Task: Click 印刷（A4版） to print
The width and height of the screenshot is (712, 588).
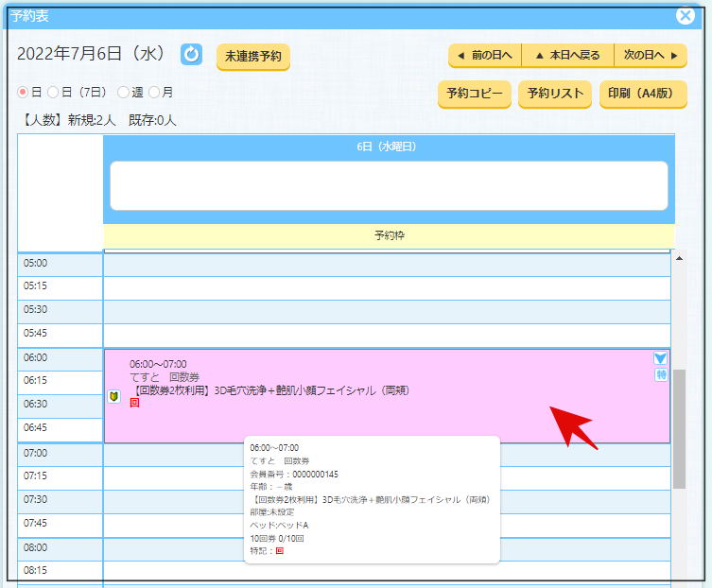Action: click(x=643, y=95)
